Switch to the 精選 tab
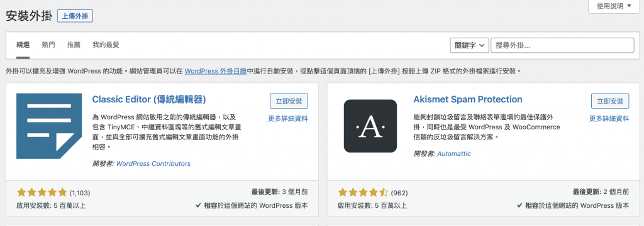 click(23, 45)
